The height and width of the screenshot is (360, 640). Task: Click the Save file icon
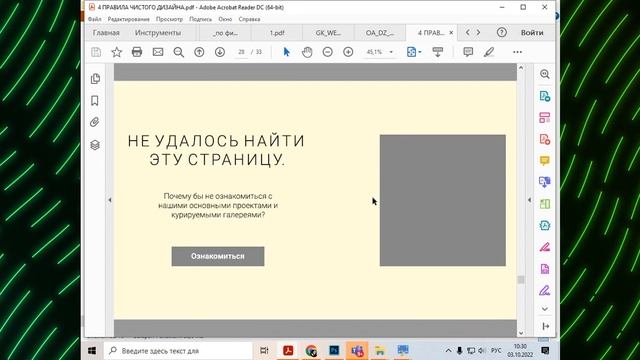tap(96, 52)
